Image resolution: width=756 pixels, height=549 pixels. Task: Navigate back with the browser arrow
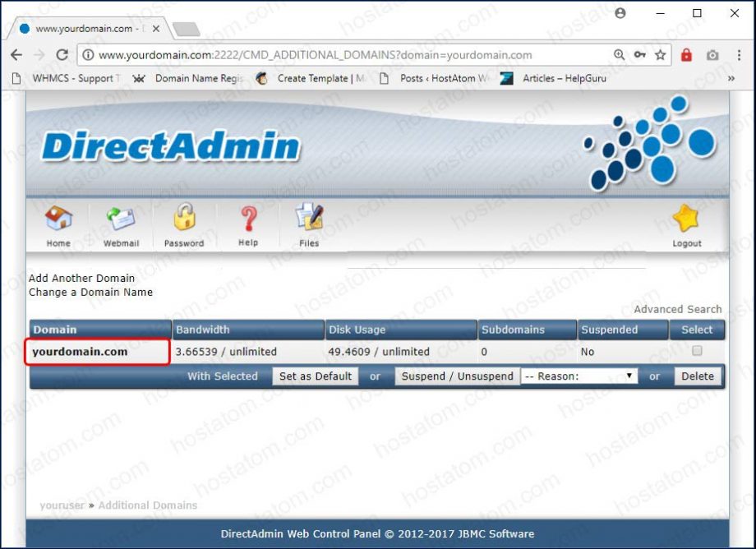pos(16,55)
